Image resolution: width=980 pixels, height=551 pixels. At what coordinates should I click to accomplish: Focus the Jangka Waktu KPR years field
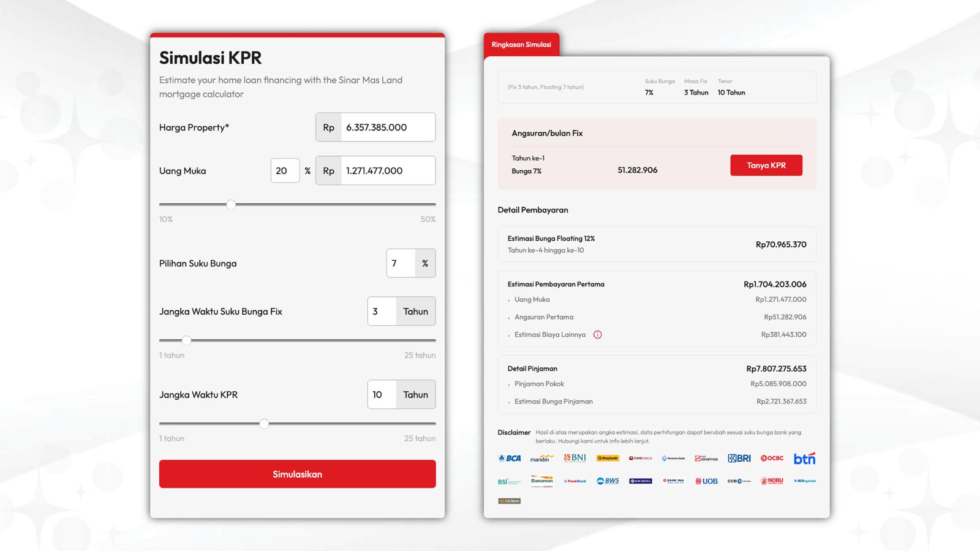click(382, 395)
